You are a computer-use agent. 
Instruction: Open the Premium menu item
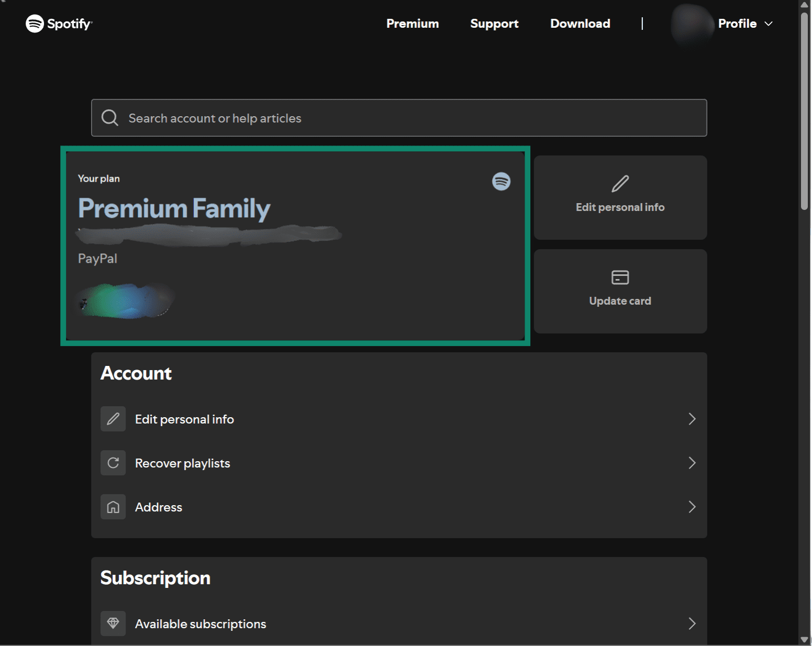413,24
